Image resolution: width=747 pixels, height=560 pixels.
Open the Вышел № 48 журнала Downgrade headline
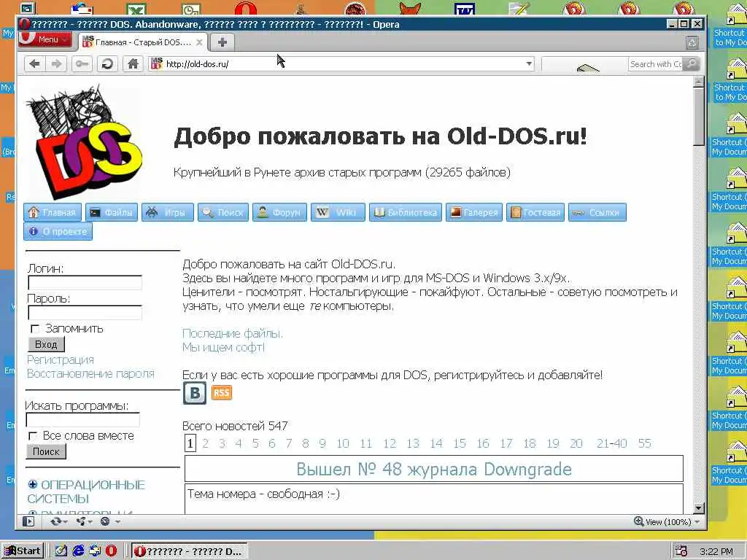coord(433,469)
